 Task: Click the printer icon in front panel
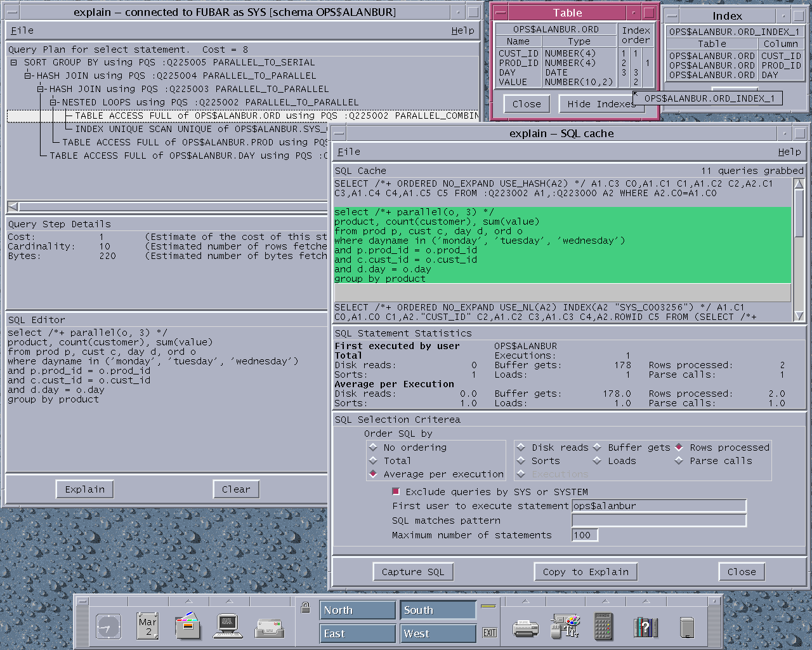point(525,628)
